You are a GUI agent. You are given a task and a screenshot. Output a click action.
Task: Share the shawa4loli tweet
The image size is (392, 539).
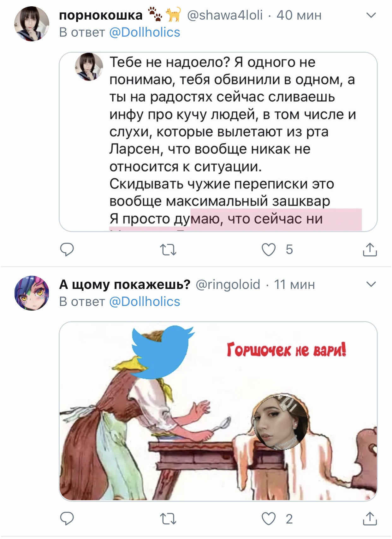[x=370, y=249]
